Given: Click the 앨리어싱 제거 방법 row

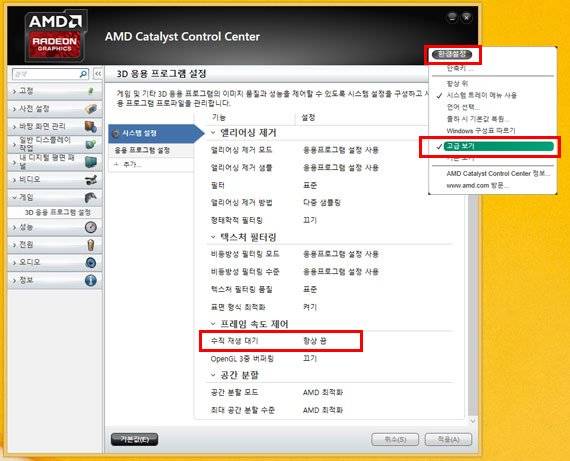Looking at the screenshot, I should coord(329,203).
